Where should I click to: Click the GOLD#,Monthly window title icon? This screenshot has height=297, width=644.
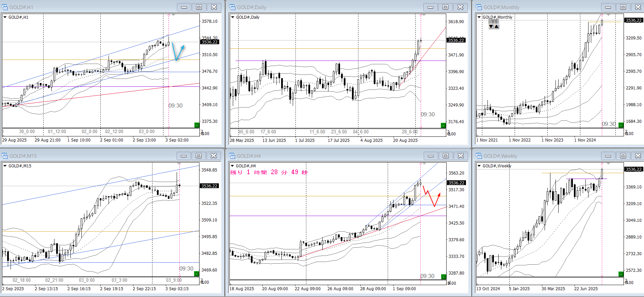tap(479, 7)
